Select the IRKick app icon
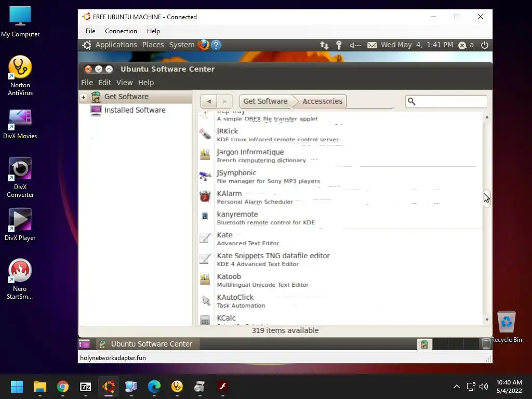 (x=205, y=134)
